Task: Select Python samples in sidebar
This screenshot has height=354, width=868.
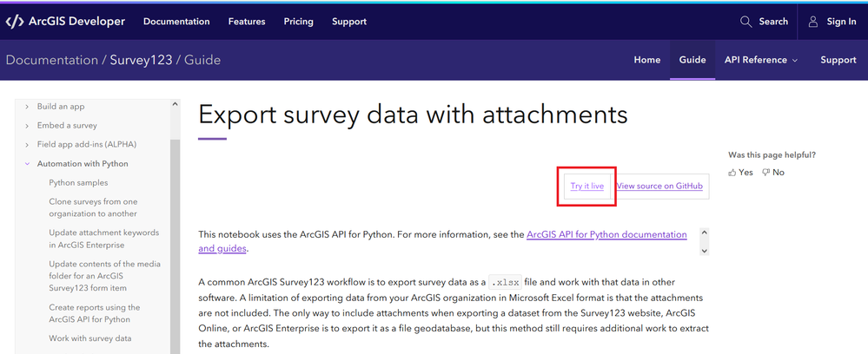Action: point(78,183)
